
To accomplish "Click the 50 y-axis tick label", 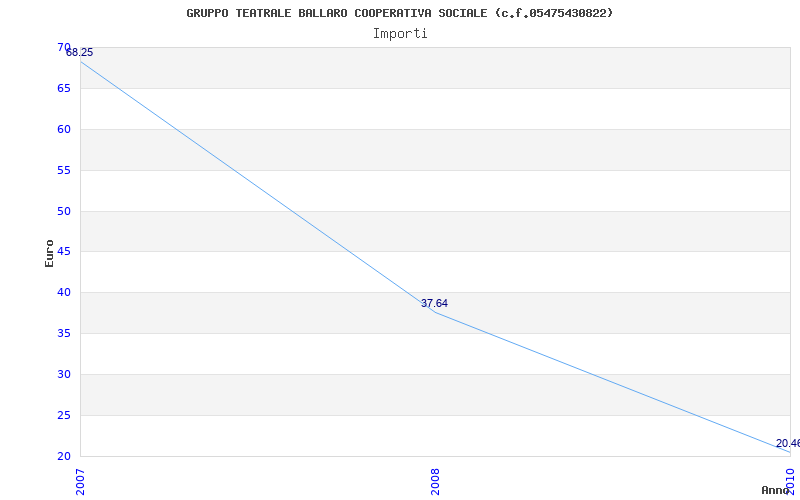I will 64,211.
